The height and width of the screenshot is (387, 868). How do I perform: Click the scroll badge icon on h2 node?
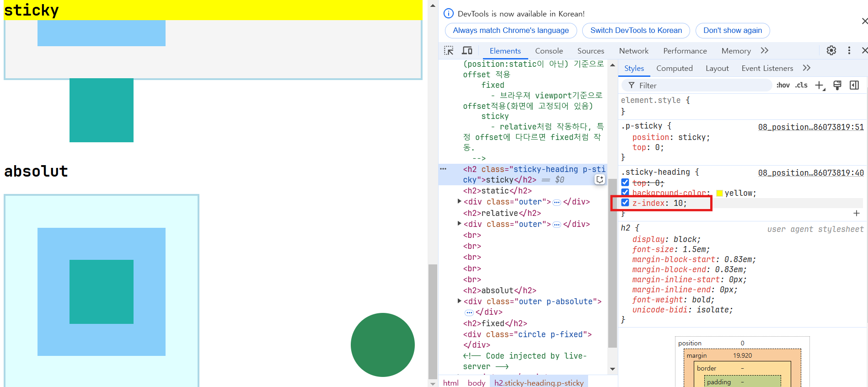(x=600, y=180)
